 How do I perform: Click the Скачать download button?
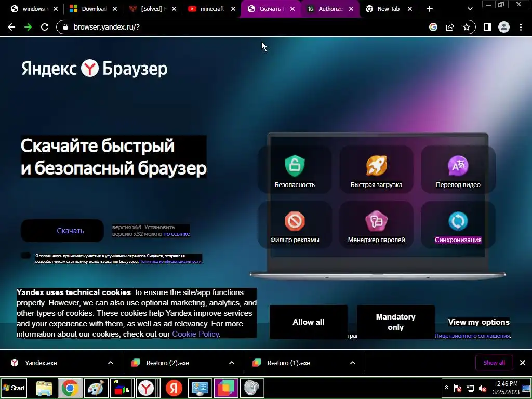(62, 231)
